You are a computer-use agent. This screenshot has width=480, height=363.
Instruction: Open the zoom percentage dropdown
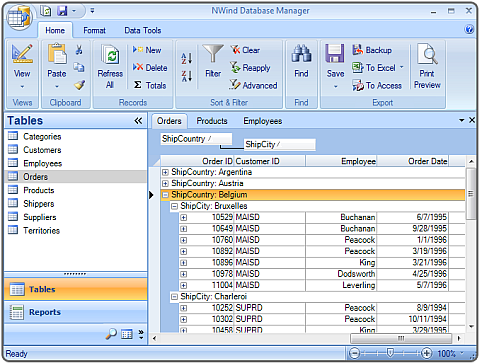pos(462,353)
